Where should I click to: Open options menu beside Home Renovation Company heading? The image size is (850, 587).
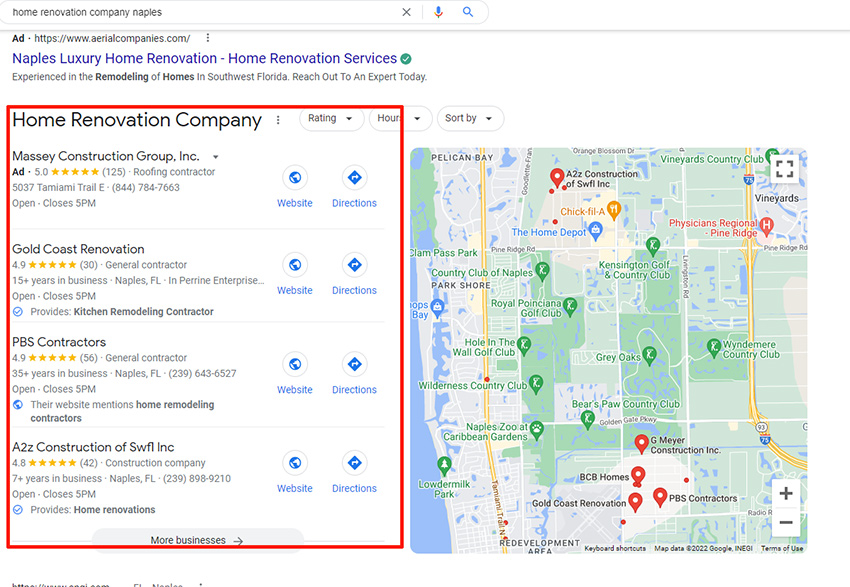pyautogui.click(x=278, y=120)
